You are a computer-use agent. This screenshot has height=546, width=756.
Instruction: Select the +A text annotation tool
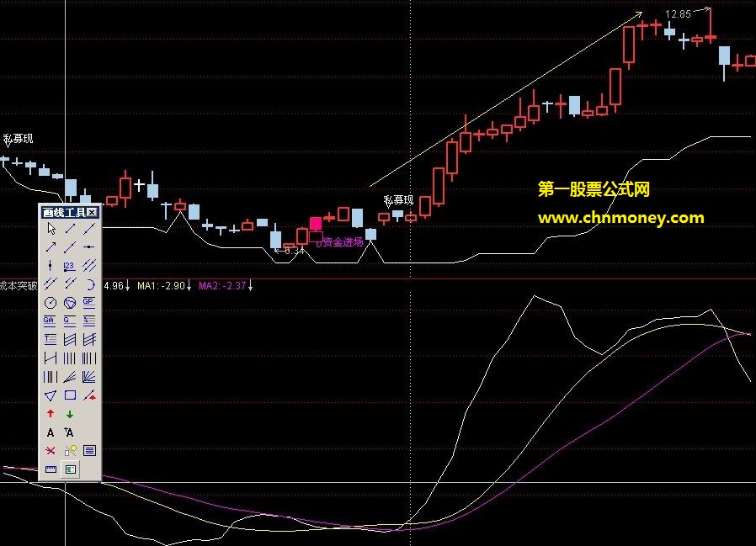[x=69, y=432]
